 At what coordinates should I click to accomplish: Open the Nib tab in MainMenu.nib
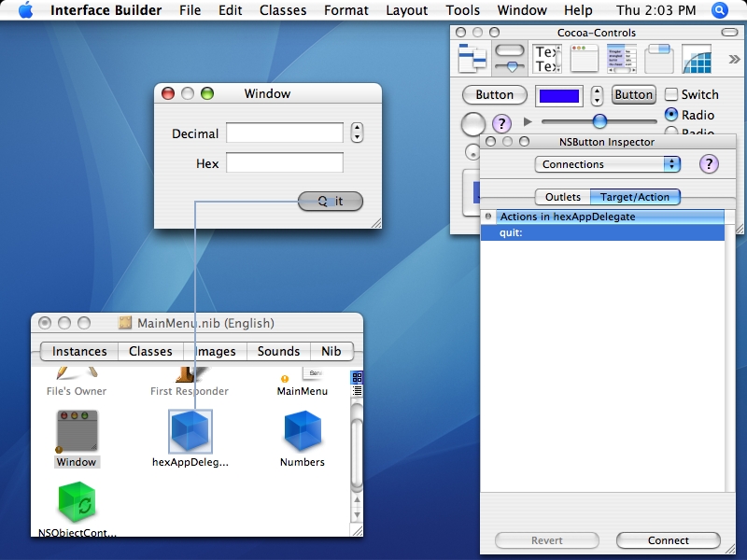coord(331,352)
